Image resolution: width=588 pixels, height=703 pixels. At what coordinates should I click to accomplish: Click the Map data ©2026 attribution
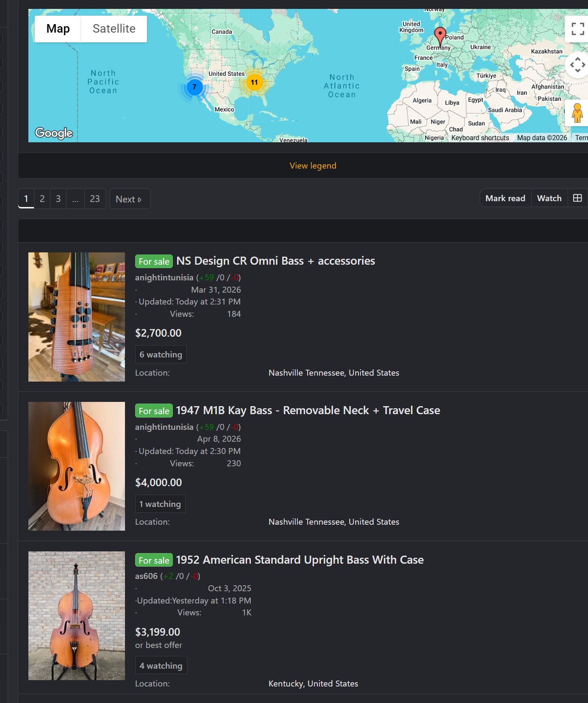542,138
